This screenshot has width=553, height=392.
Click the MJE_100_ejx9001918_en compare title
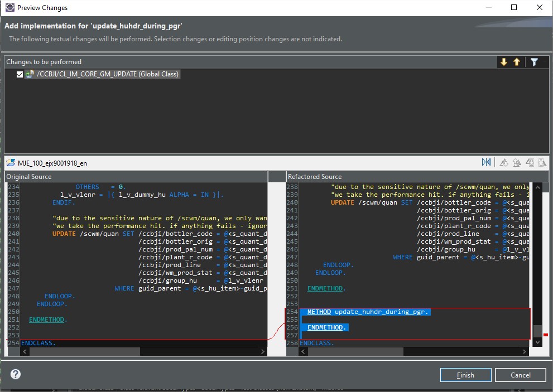tap(52, 163)
